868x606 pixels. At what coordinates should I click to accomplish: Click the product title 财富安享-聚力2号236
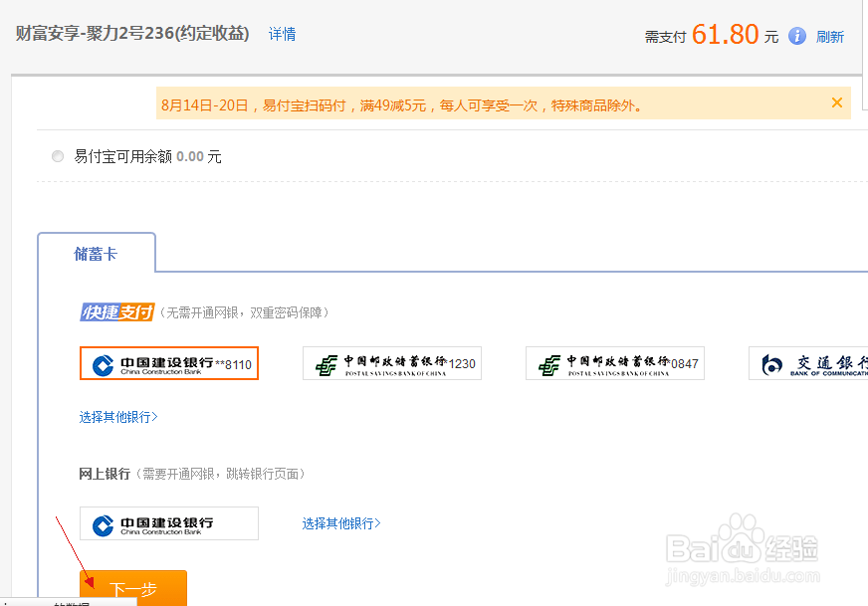[132, 34]
